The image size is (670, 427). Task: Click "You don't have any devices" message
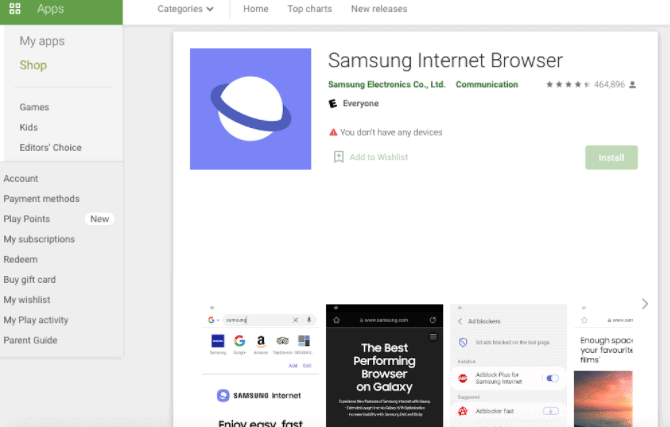(391, 133)
